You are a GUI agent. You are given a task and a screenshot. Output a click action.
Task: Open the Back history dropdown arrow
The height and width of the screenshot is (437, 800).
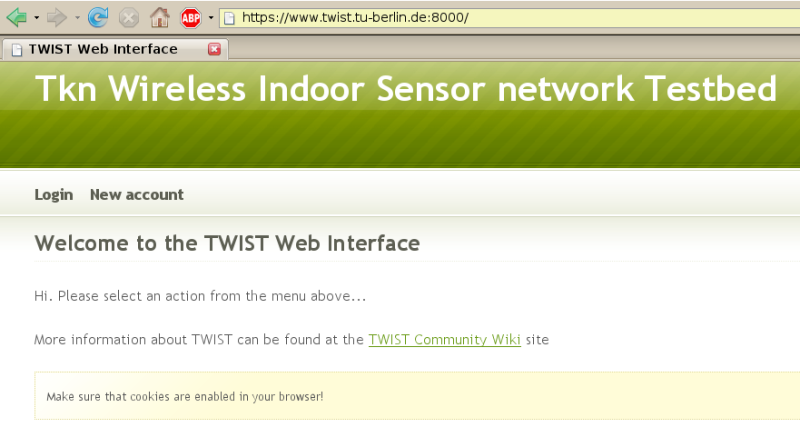[37, 18]
